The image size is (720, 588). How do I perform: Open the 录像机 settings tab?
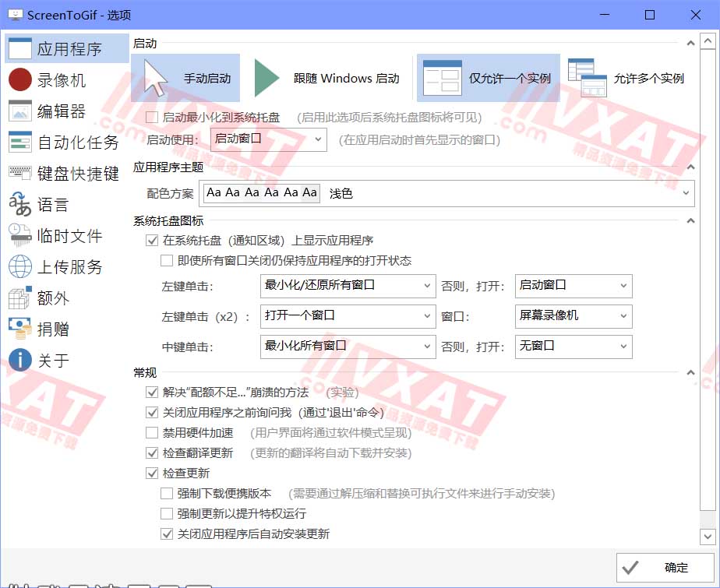[x=66, y=80]
